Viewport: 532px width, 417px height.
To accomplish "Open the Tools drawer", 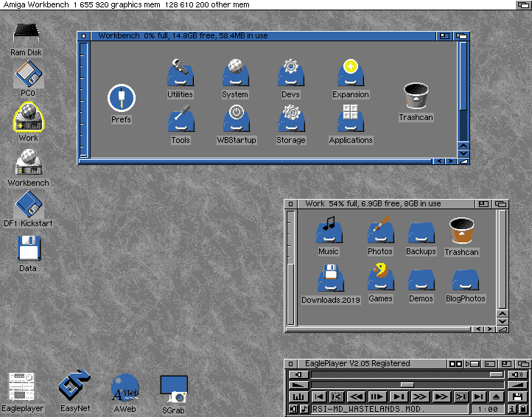I will 181,125.
